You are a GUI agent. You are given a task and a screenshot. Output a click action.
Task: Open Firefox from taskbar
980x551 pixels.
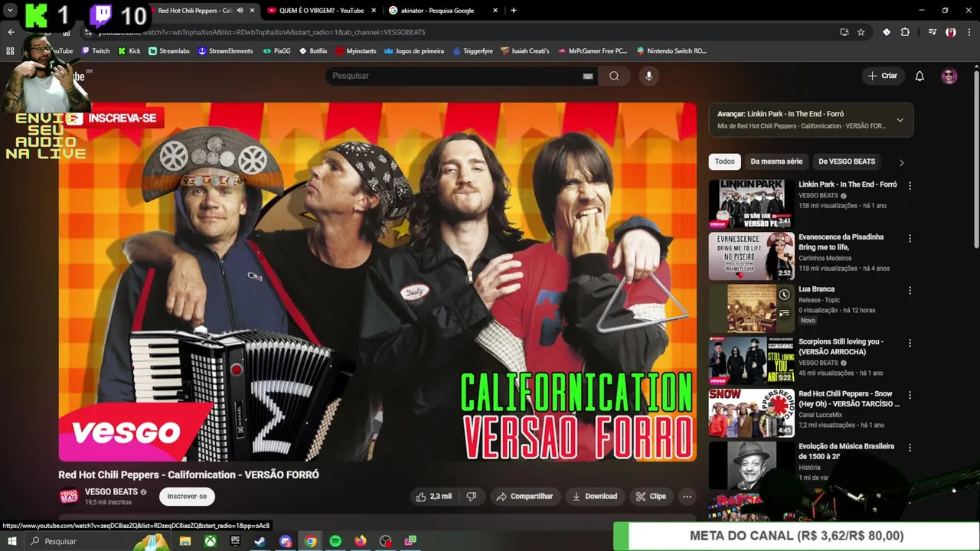361,541
